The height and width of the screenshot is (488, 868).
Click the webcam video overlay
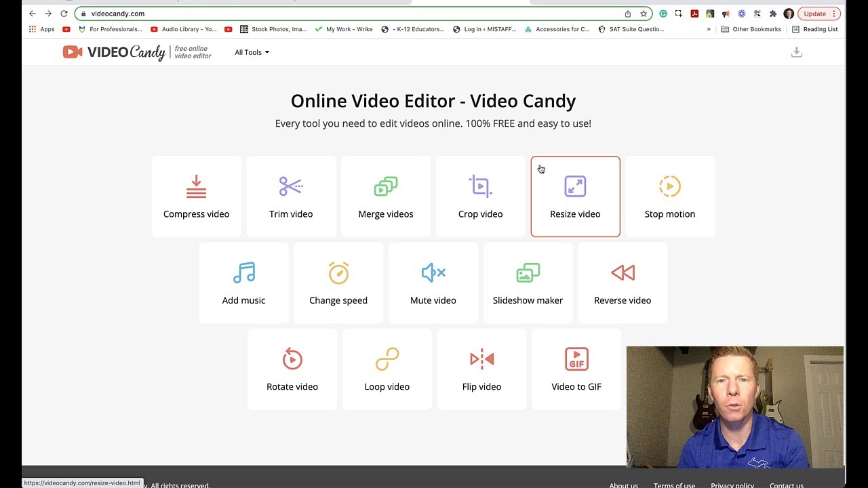[x=735, y=407]
